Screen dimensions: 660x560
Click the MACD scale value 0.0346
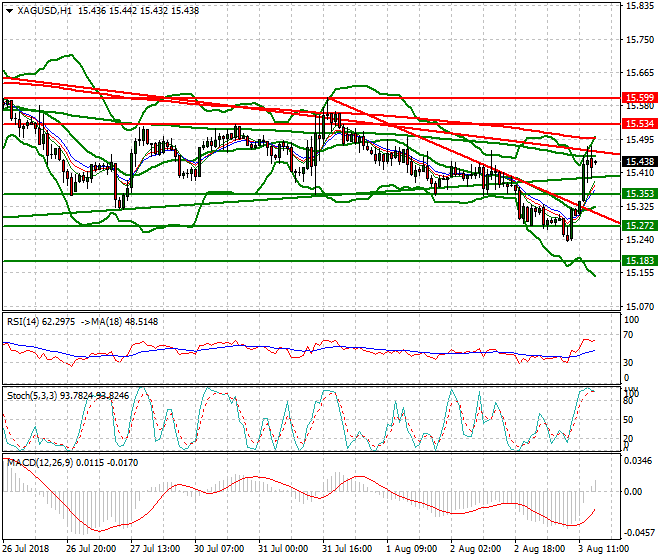(638, 461)
